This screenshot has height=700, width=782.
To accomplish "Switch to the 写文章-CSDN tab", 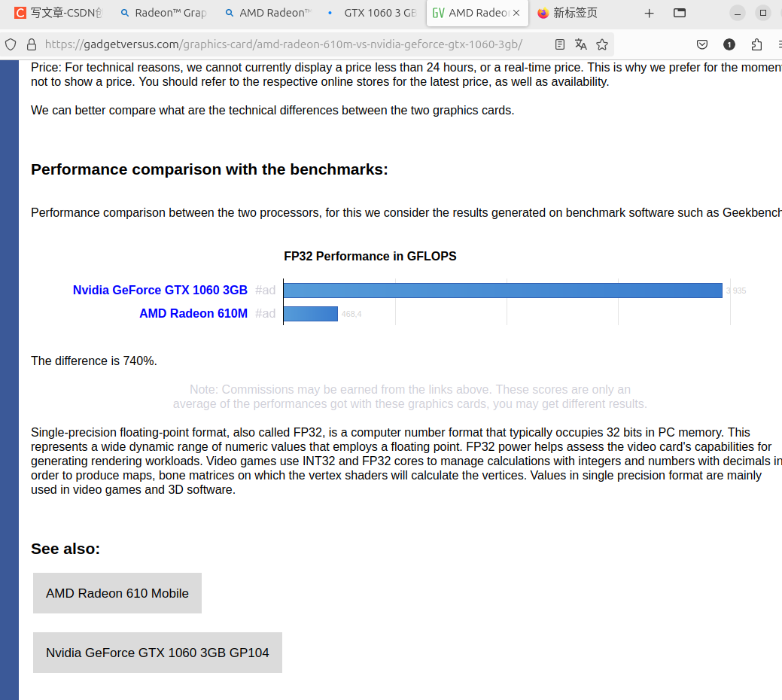I will click(59, 13).
